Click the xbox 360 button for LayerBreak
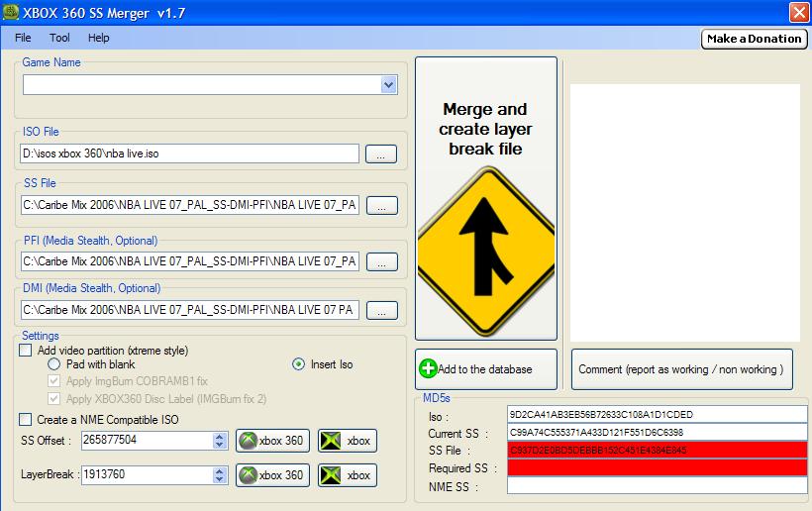The image size is (812, 511). tap(273, 475)
